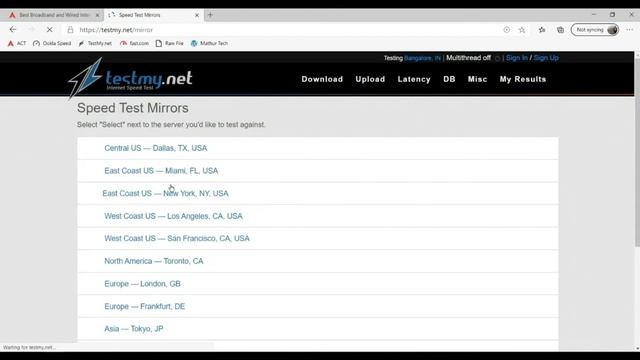
Task: Add this page to favorites with the star
Action: [522, 30]
